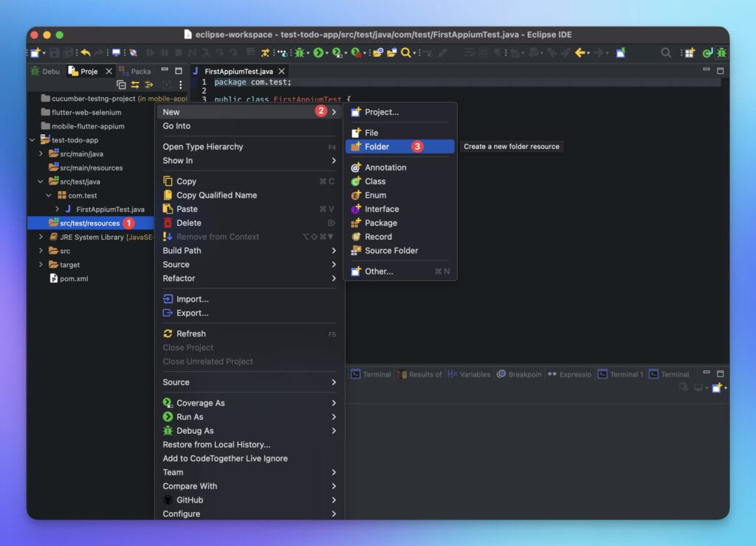Viewport: 756px width, 546px height.
Task: Click line 1 package com.test; in editor
Action: click(252, 83)
